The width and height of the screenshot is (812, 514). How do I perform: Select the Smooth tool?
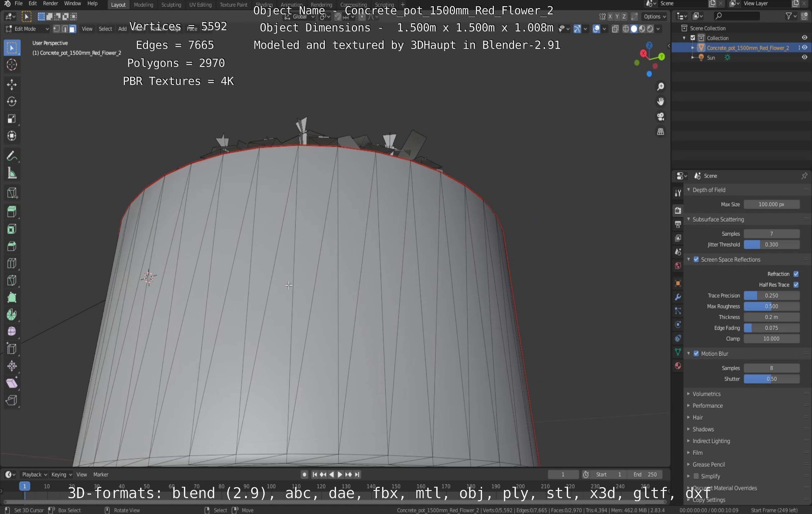coord(12,332)
